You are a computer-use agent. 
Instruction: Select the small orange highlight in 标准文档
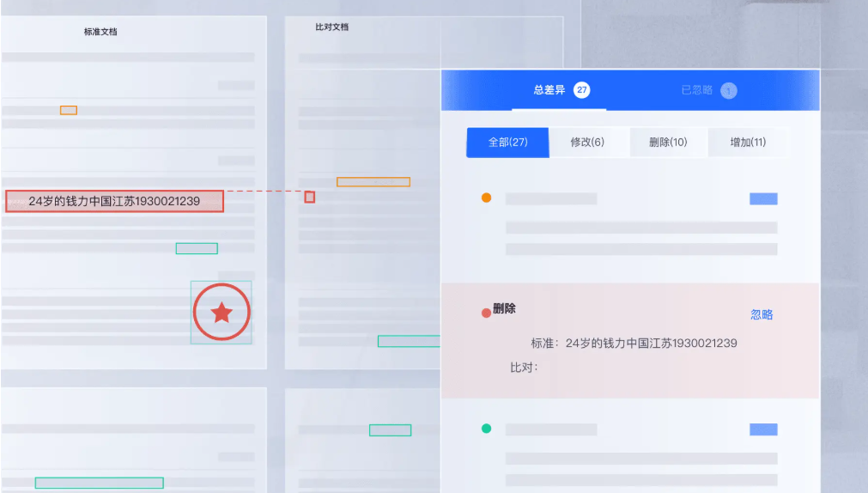click(x=69, y=110)
